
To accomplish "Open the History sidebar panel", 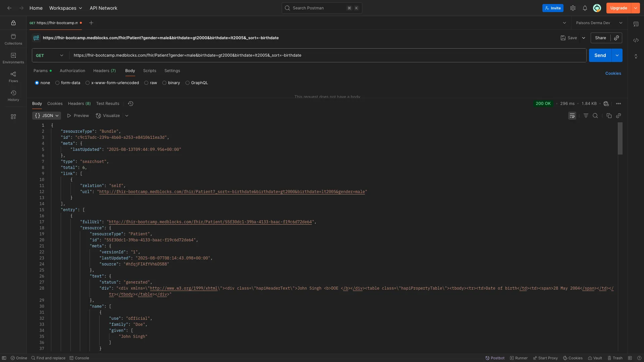I will (x=13, y=96).
